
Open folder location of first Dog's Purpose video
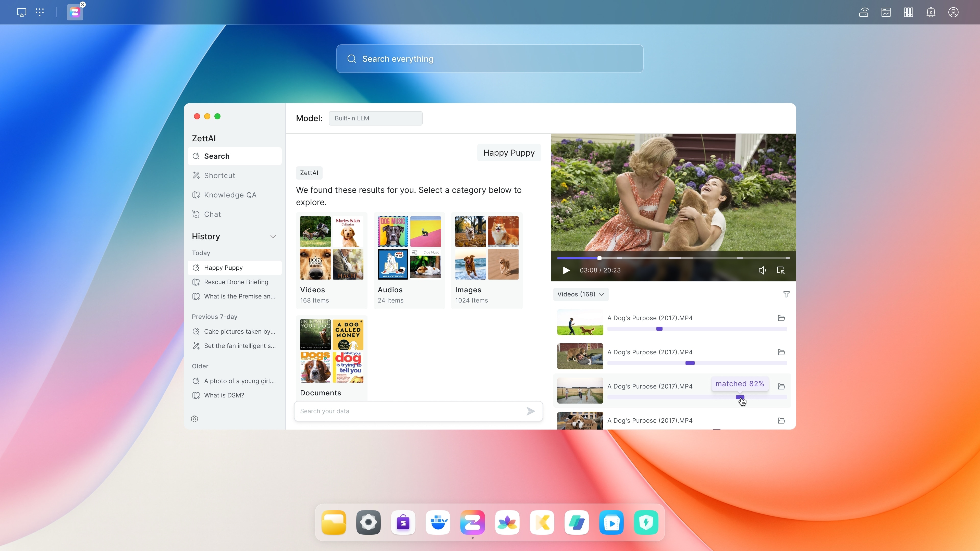click(781, 318)
